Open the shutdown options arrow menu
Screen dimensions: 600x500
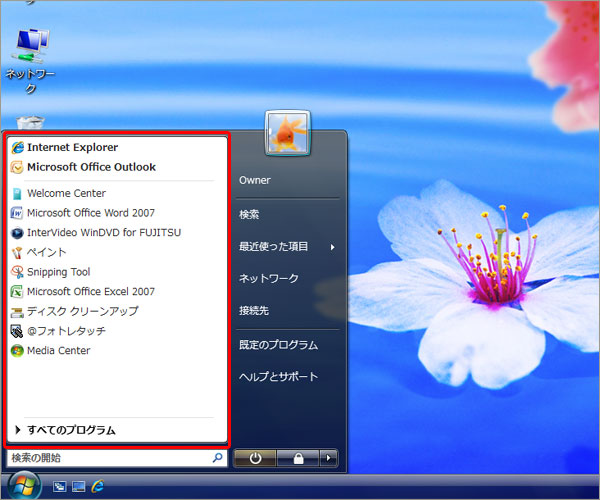(329, 458)
